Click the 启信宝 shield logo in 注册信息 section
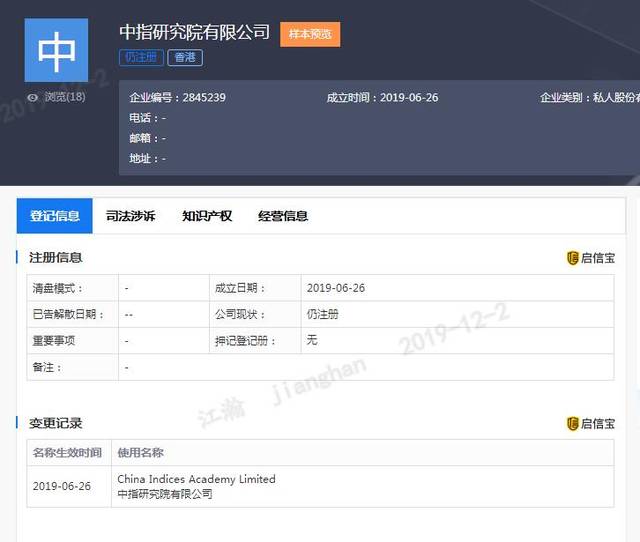 pos(573,258)
